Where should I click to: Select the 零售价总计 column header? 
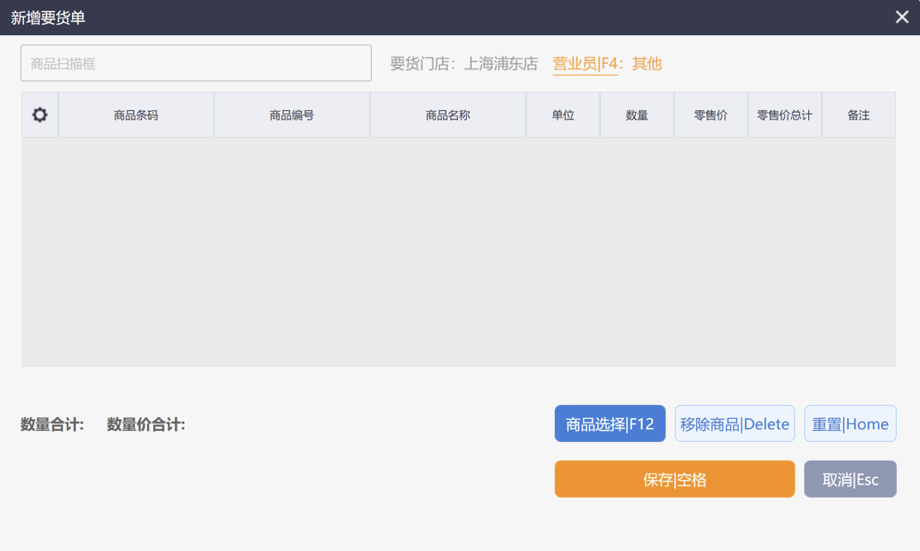coord(784,115)
